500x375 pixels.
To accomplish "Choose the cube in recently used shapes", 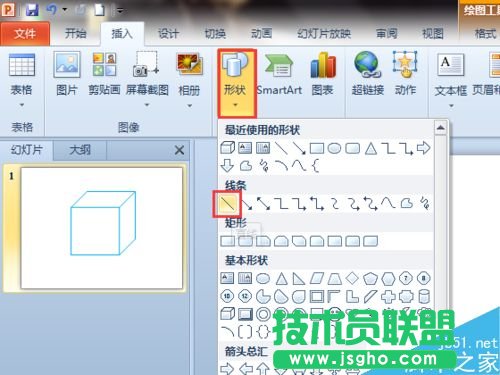I will point(228,148).
